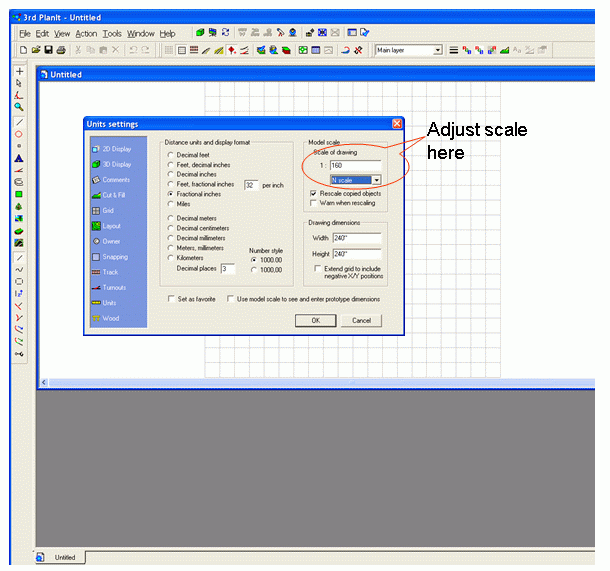Viewport: 610px width, 571px height.
Task: Enable Use model scale prototype dimensions checkbox
Action: point(230,299)
